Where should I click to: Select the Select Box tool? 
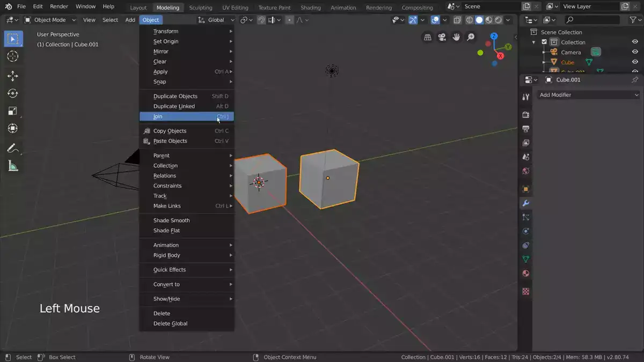point(13,39)
